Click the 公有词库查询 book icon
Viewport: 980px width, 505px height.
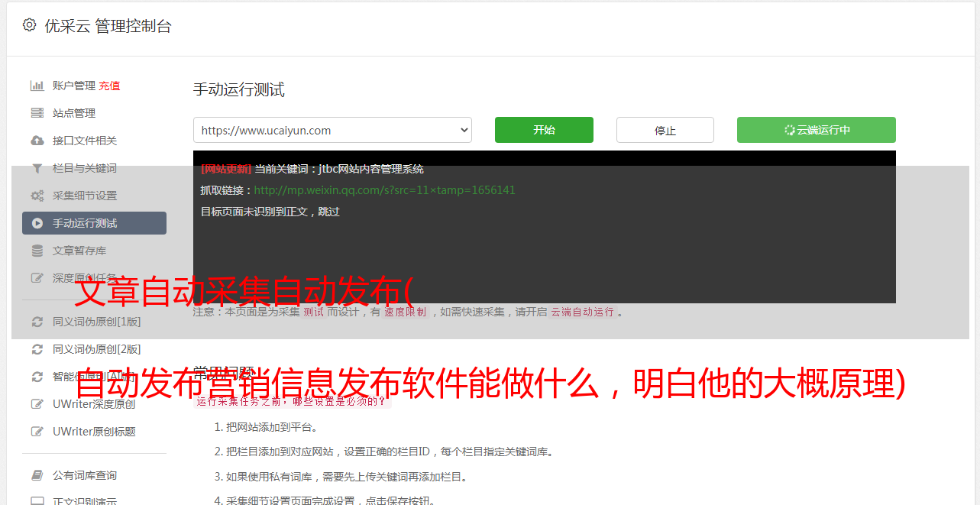pos(37,475)
